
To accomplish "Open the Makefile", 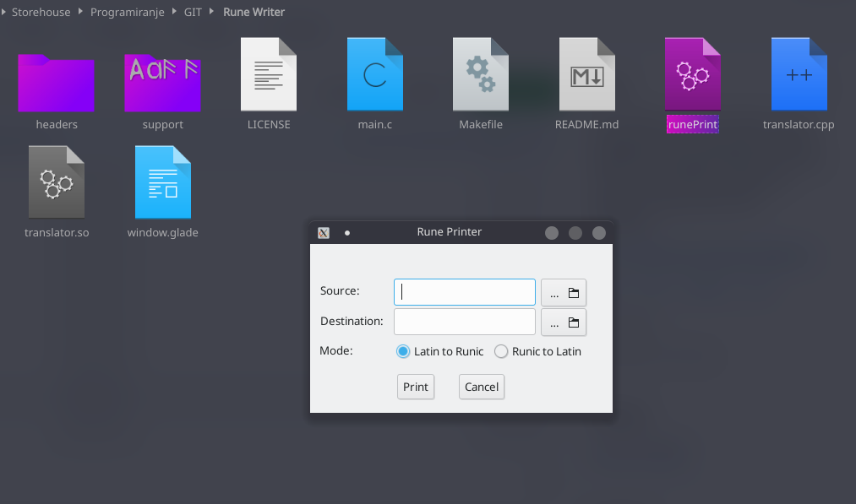I will pyautogui.click(x=480, y=74).
